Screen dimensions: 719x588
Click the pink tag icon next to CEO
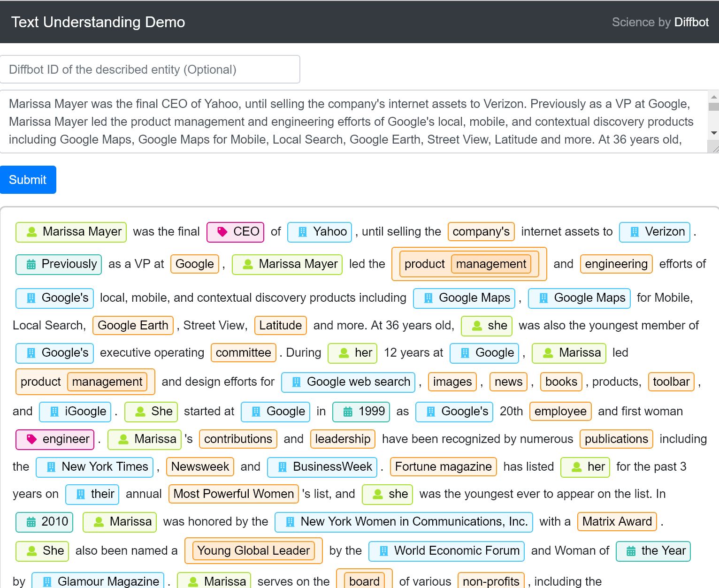222,232
